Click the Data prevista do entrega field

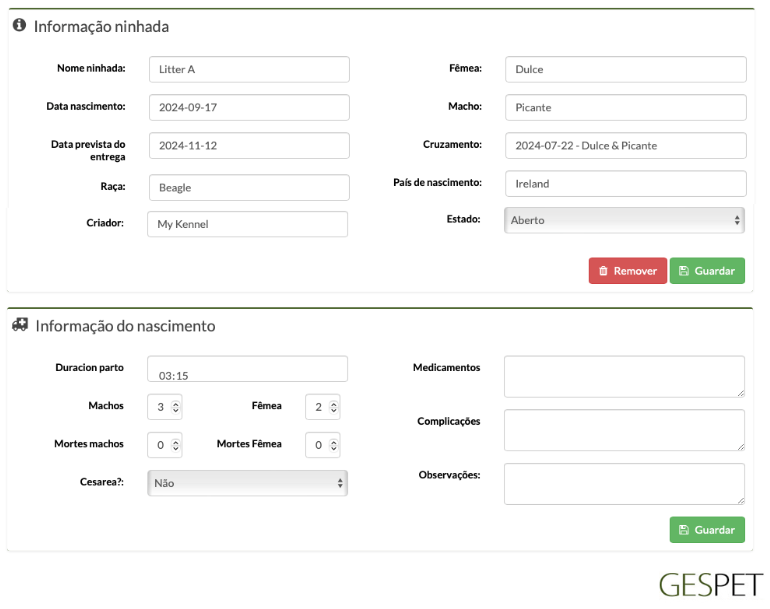249,145
